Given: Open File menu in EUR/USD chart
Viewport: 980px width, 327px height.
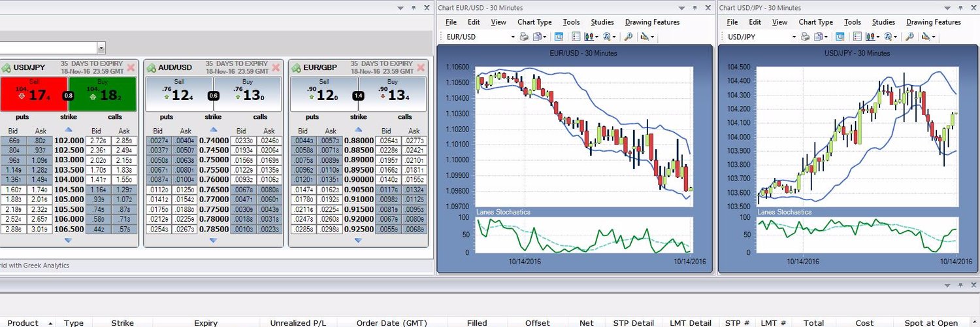Looking at the screenshot, I should tap(451, 22).
